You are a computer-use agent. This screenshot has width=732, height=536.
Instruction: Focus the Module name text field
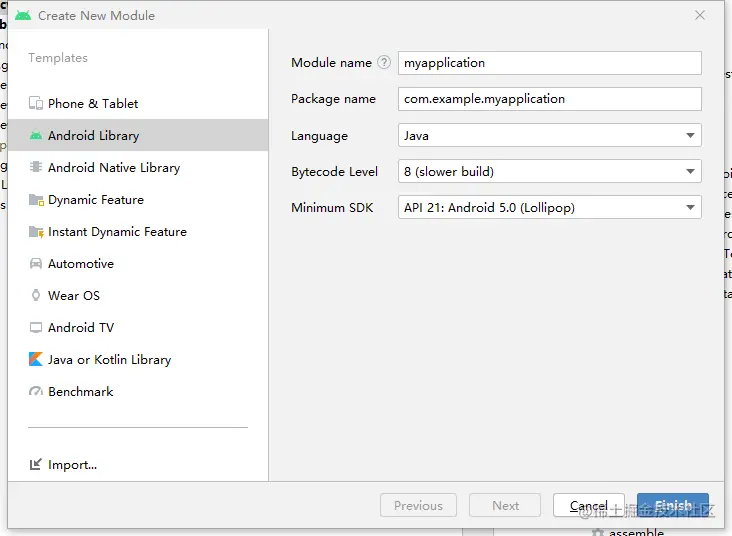(549, 63)
